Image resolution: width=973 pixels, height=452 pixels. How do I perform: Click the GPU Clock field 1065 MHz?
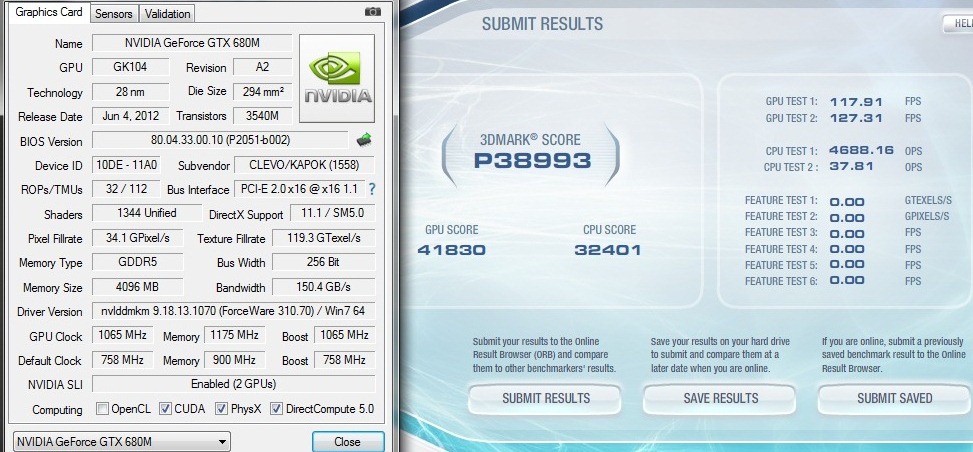[122, 335]
